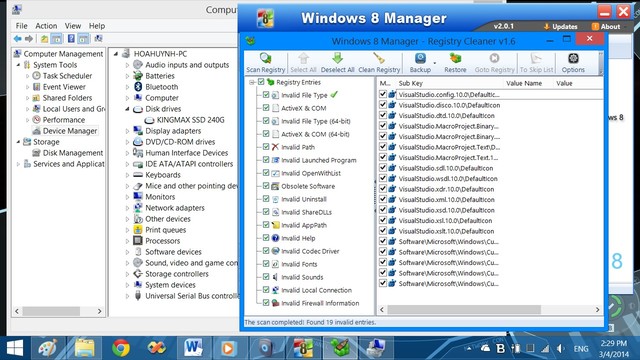Uncheck the VisualStudio.disco.10.0 entry checkbox

382,104
